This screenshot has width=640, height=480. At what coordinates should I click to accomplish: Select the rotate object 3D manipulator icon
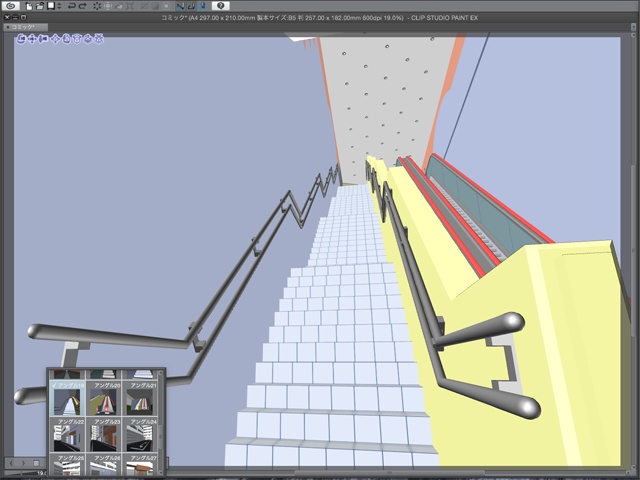(66, 39)
